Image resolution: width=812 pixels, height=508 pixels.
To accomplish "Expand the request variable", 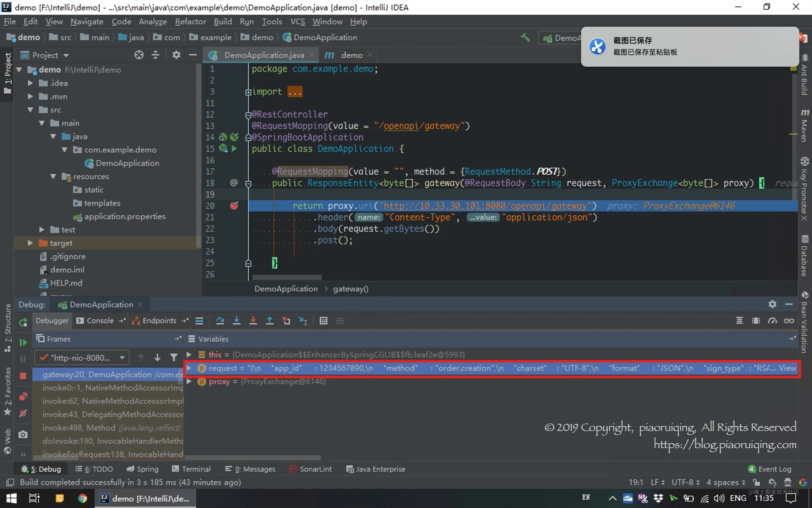I will coord(189,368).
